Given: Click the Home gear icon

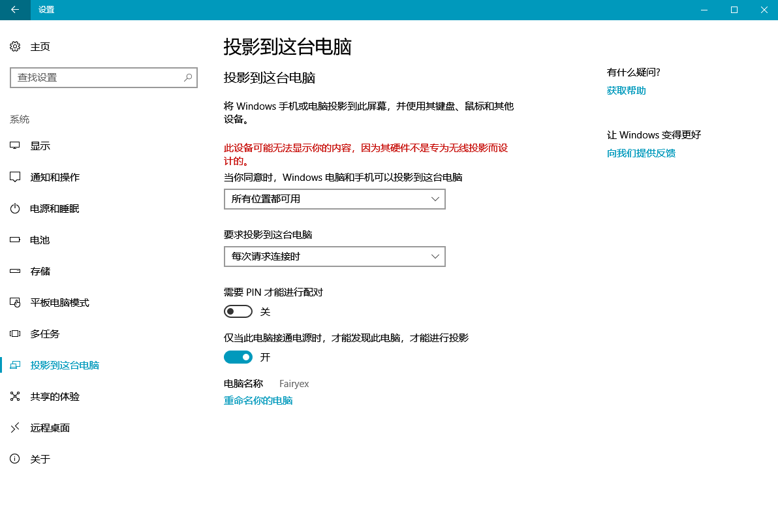Looking at the screenshot, I should 15,46.
